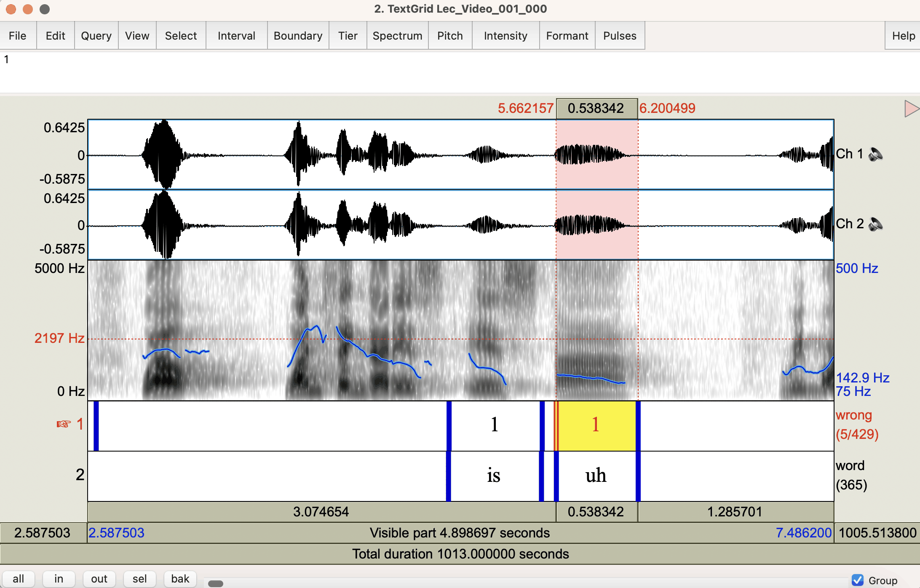Mute channel 1 speaker icon

point(876,154)
